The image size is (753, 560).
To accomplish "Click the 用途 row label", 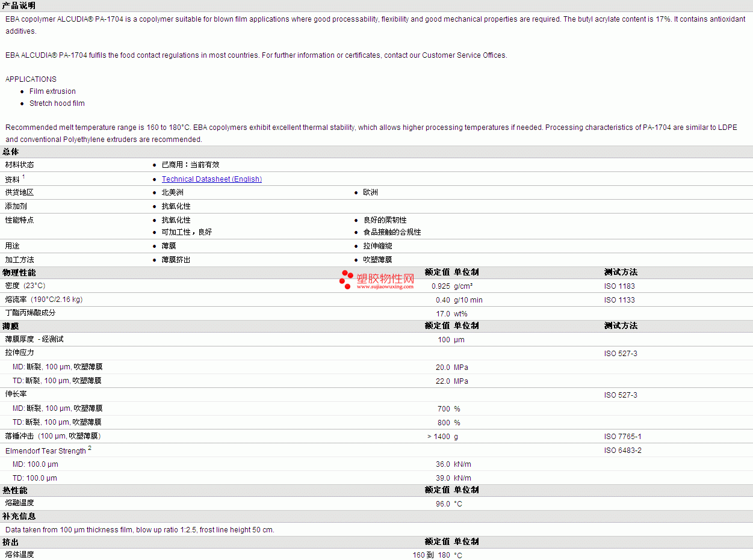I will pyautogui.click(x=13, y=246).
